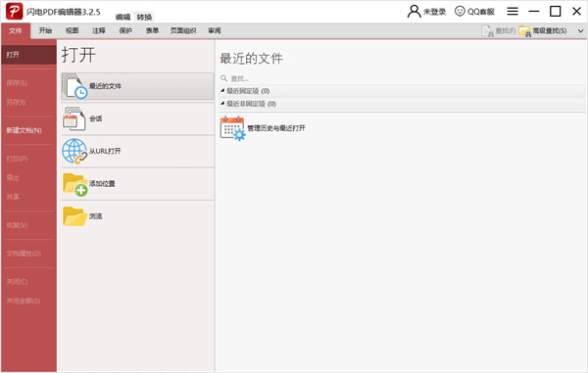The width and height of the screenshot is (588, 373).
Task: Collapse the 最近非固定项 (0) group
Action: click(222, 104)
